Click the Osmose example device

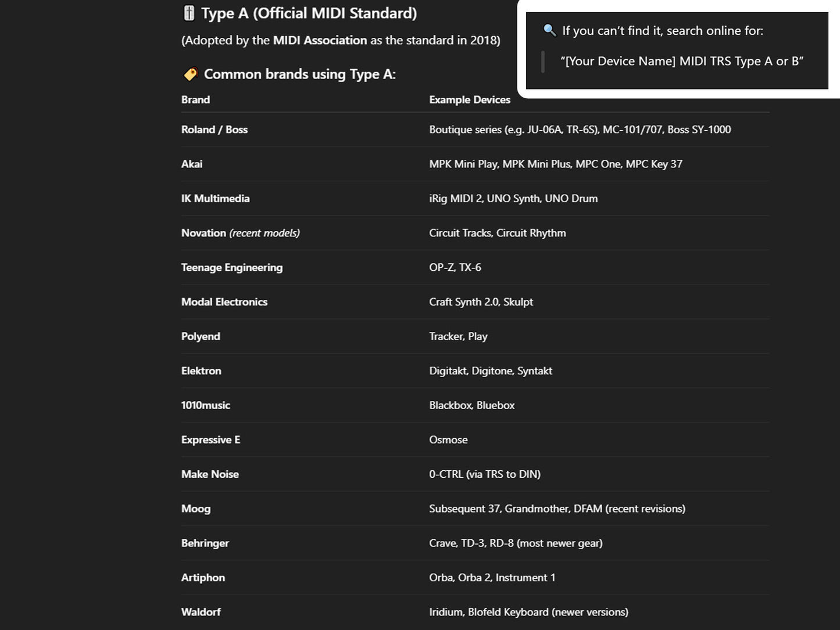pos(448,440)
